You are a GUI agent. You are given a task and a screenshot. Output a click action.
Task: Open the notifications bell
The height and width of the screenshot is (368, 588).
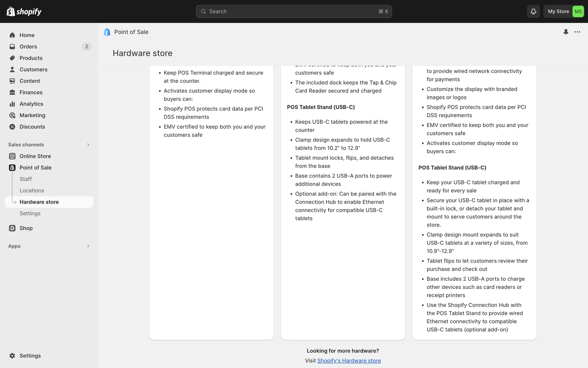point(533,11)
